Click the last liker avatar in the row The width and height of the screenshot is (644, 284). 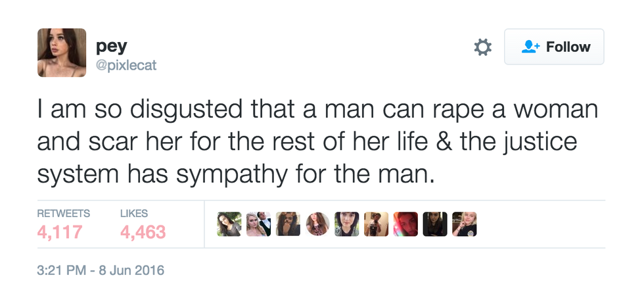click(464, 224)
